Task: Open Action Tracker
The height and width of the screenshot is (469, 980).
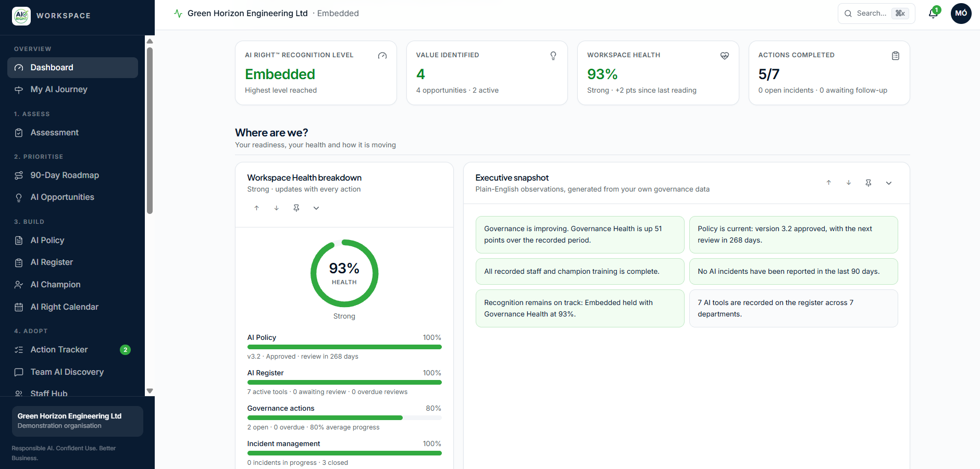Action: (72, 350)
